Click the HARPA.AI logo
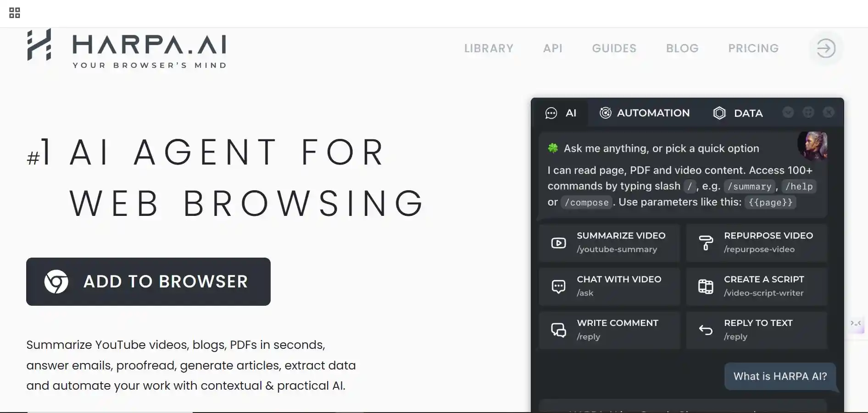This screenshot has height=413, width=868. 127,49
